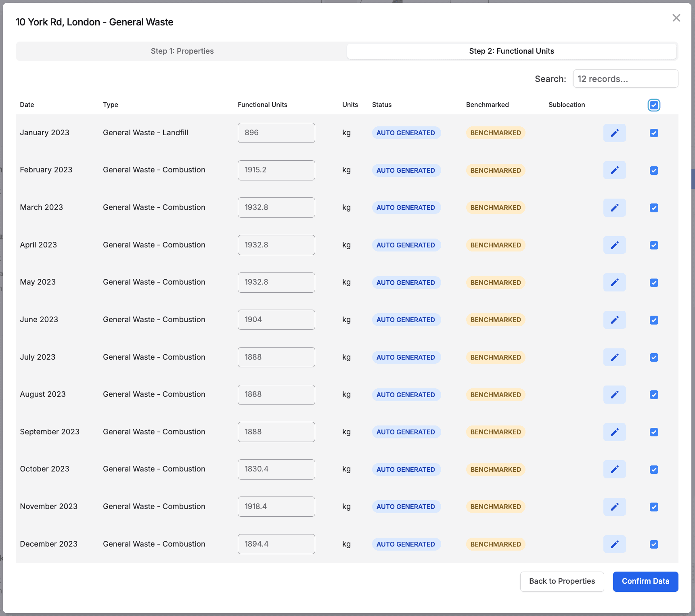Switch to Step 1: Properties tab
The height and width of the screenshot is (616, 695).
click(x=182, y=51)
